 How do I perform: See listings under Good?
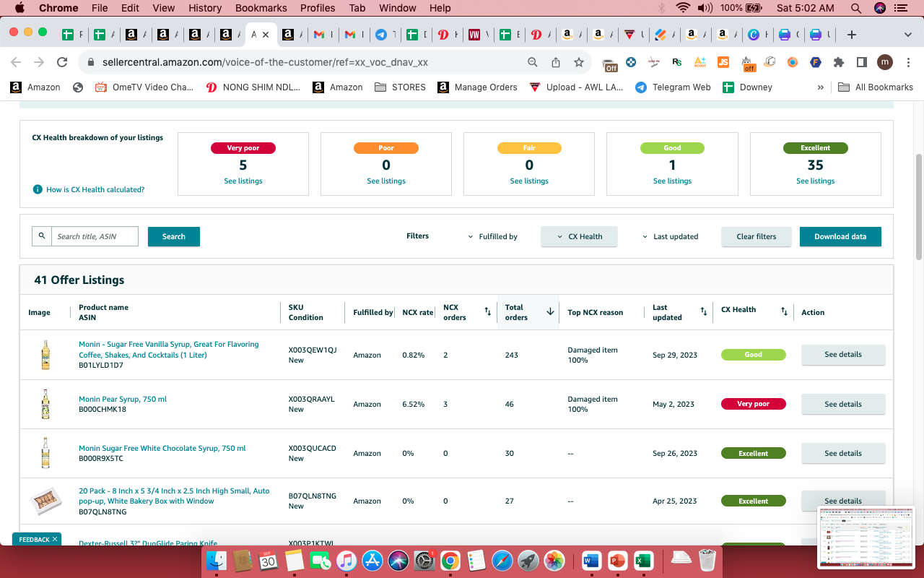673,181
